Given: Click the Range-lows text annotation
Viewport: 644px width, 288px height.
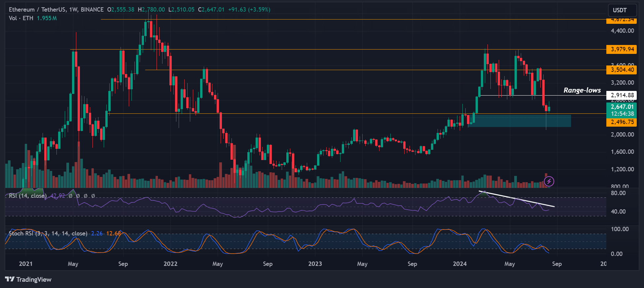Looking at the screenshot, I should pos(582,90).
